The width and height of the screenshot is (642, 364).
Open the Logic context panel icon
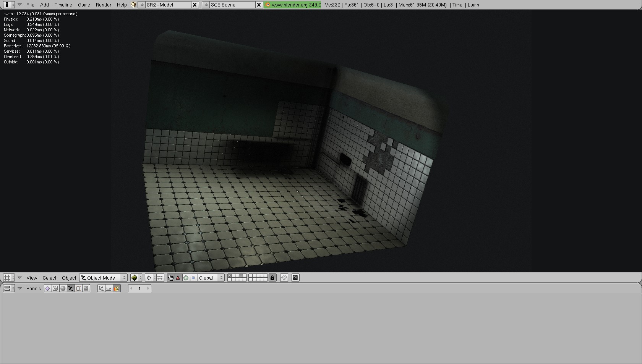[x=47, y=288]
